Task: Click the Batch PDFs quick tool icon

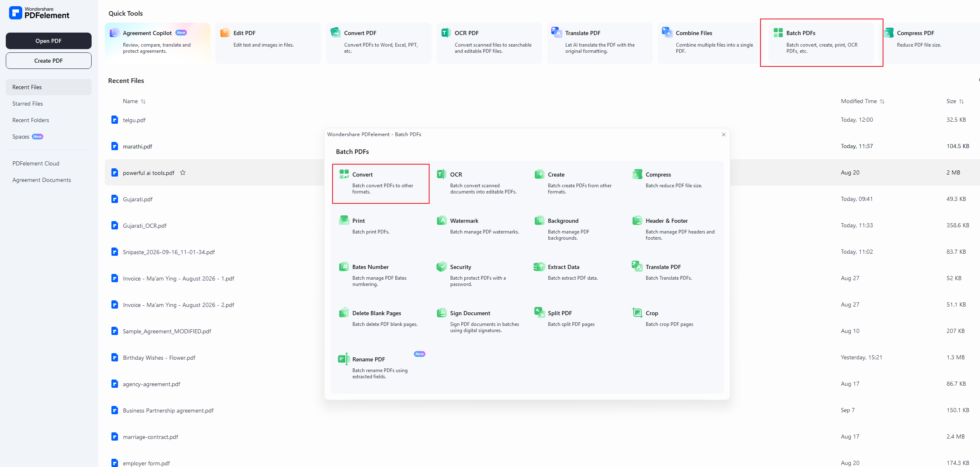Action: 778,33
